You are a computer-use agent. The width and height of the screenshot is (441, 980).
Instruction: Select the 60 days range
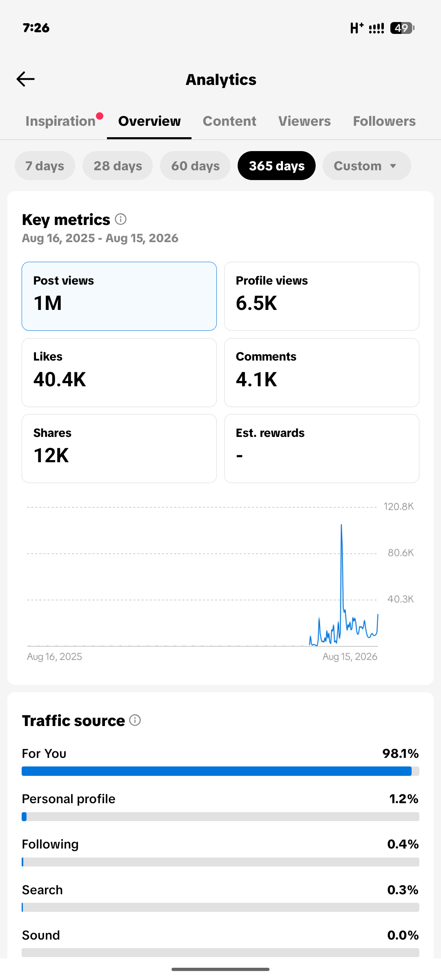195,166
